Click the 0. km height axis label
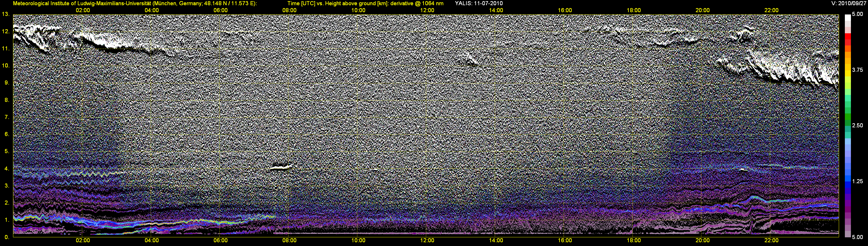 [7, 237]
